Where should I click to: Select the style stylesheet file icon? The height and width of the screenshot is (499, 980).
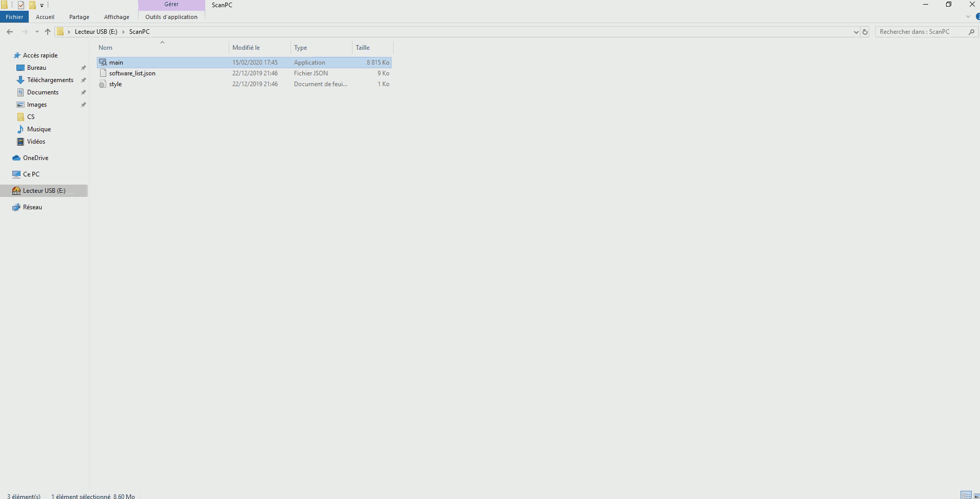point(103,84)
